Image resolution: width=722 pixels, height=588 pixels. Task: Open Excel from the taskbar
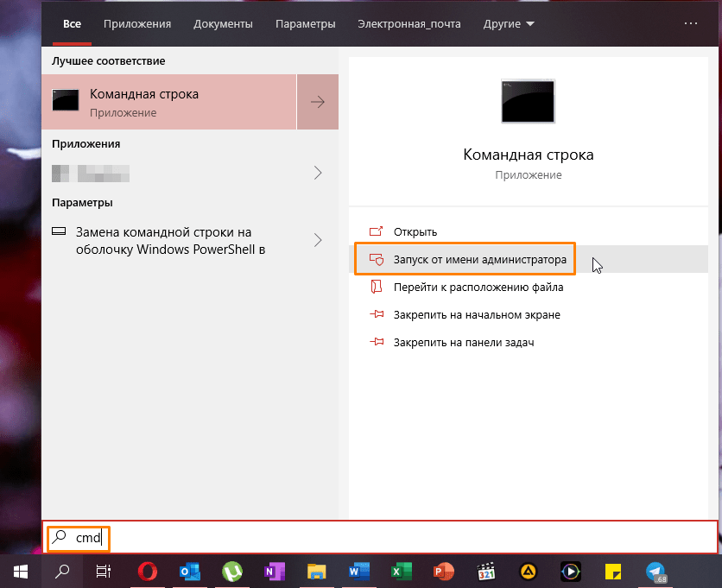[x=401, y=572]
